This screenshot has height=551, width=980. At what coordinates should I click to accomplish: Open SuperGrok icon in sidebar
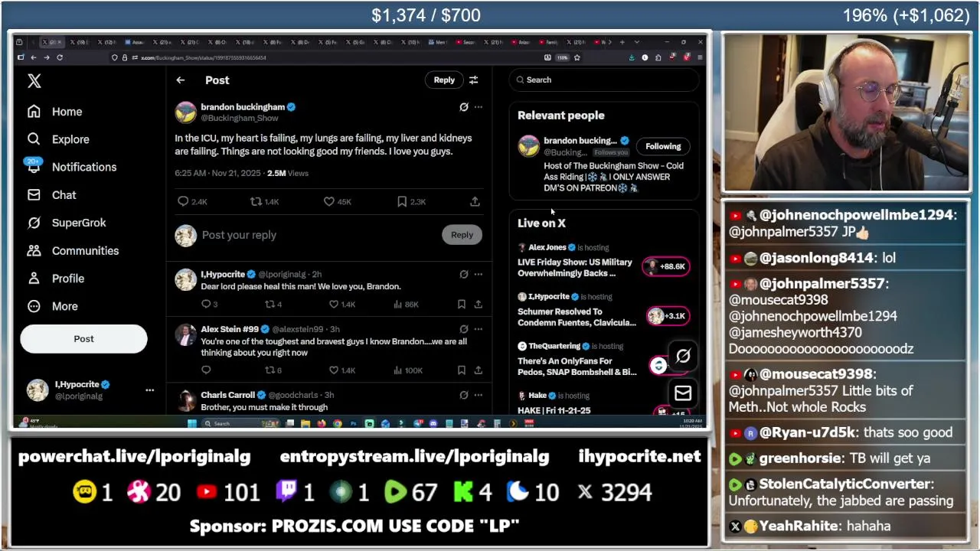point(34,223)
